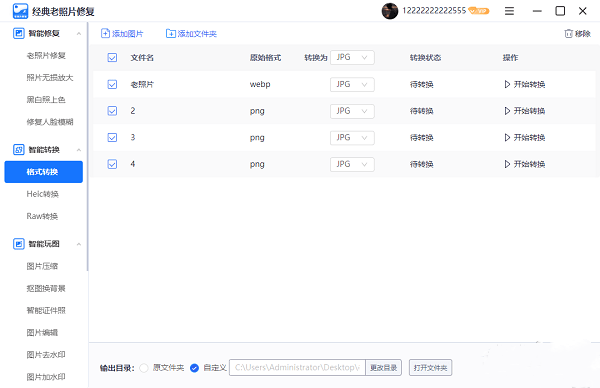Uncheck the checkbox for file 2
The height and width of the screenshot is (388, 600).
[x=112, y=111]
